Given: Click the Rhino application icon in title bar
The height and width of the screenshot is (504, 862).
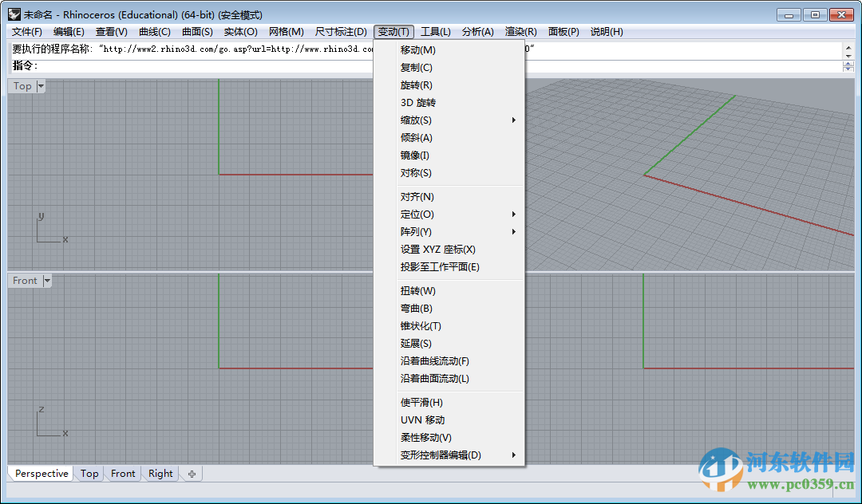Looking at the screenshot, I should point(14,14).
